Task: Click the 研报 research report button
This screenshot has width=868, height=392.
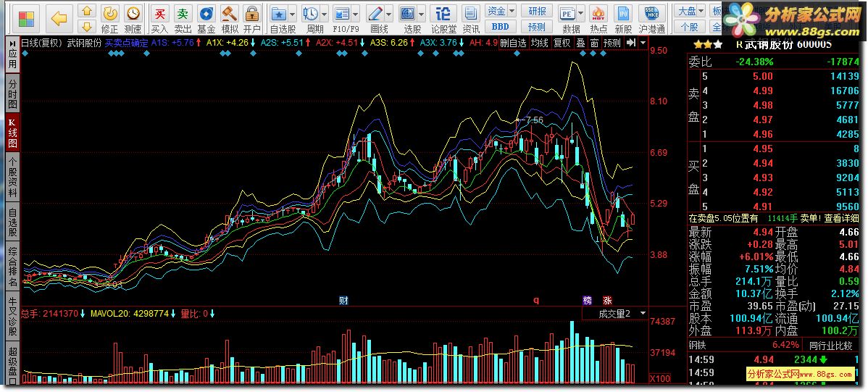Action: pyautogui.click(x=536, y=11)
